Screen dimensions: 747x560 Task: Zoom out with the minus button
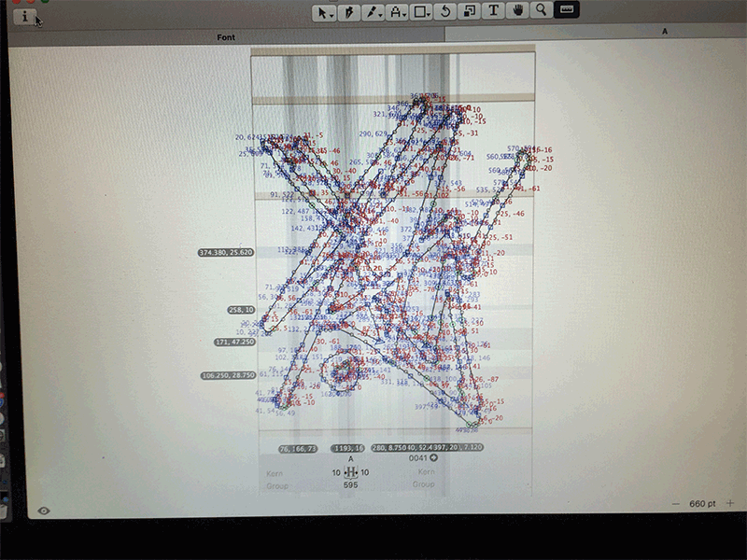tap(675, 503)
